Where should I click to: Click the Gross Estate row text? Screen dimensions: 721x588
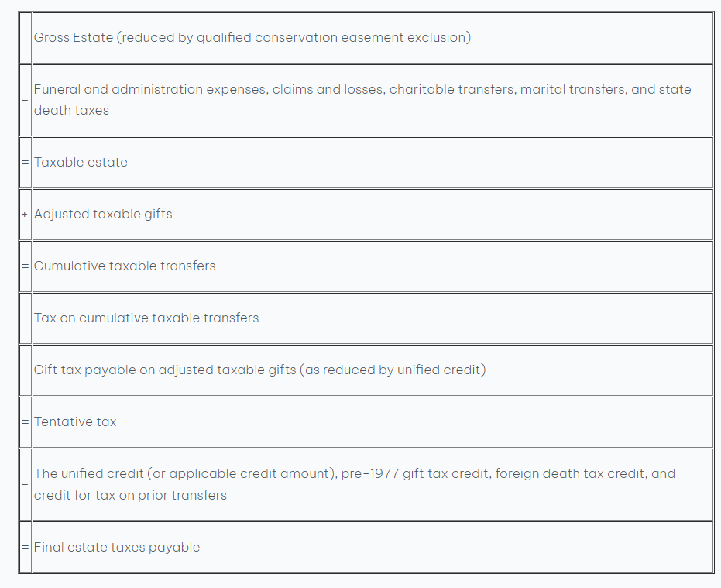tap(252, 37)
